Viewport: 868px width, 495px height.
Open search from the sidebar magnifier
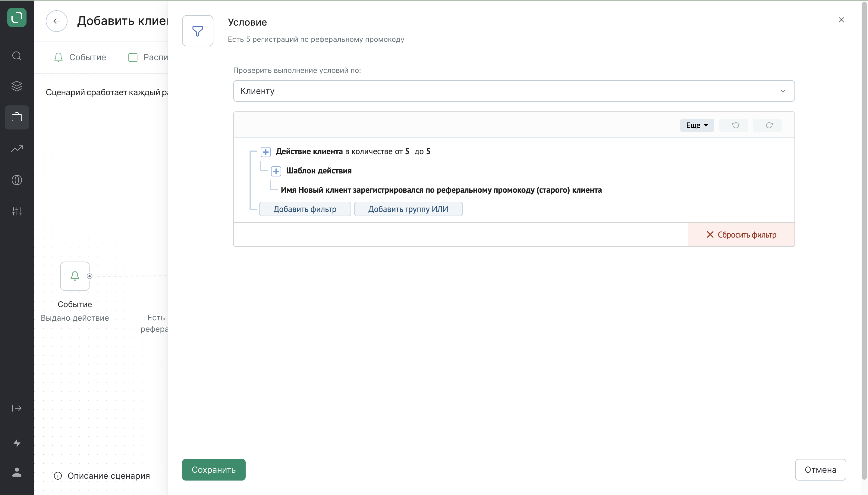point(17,56)
